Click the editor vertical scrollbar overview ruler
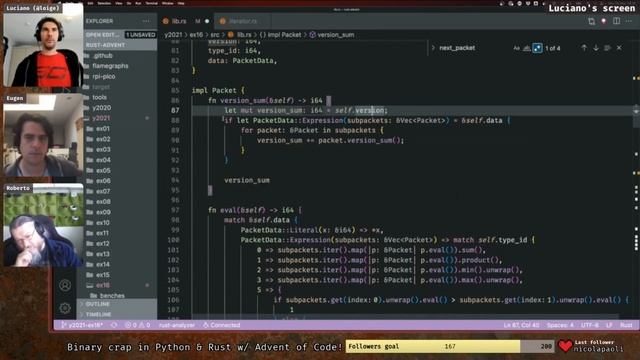Viewport: 640px width, 360px height. coord(636,180)
